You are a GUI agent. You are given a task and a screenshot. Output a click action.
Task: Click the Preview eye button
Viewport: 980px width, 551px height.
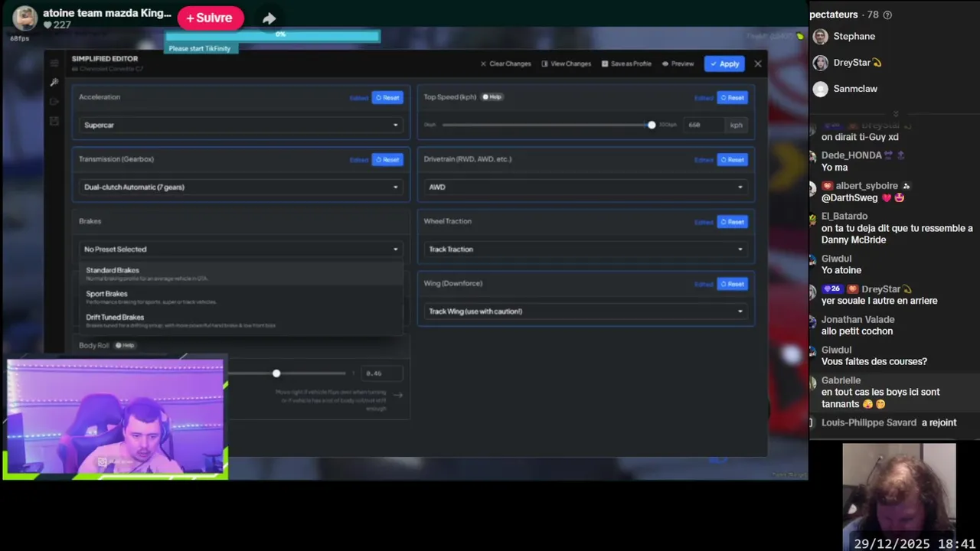point(678,64)
